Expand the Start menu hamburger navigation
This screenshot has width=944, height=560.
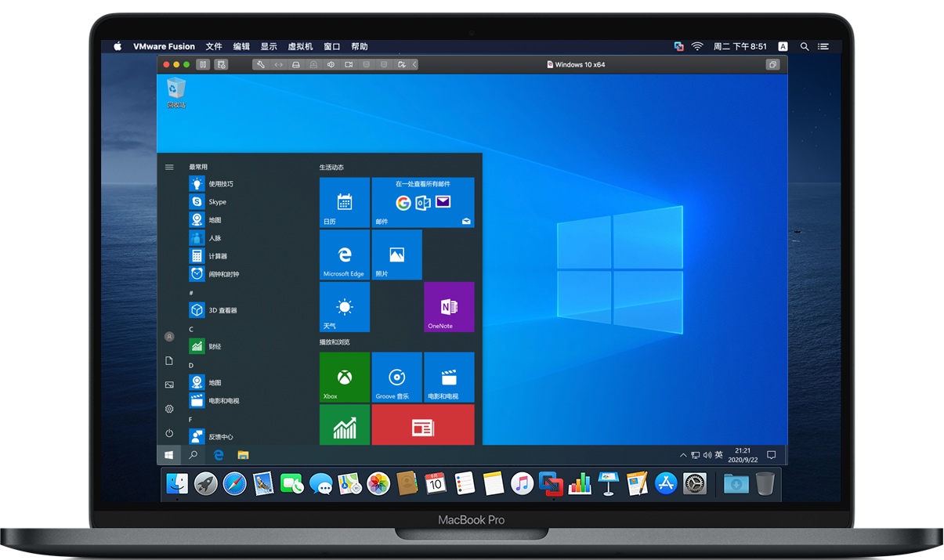coord(169,167)
